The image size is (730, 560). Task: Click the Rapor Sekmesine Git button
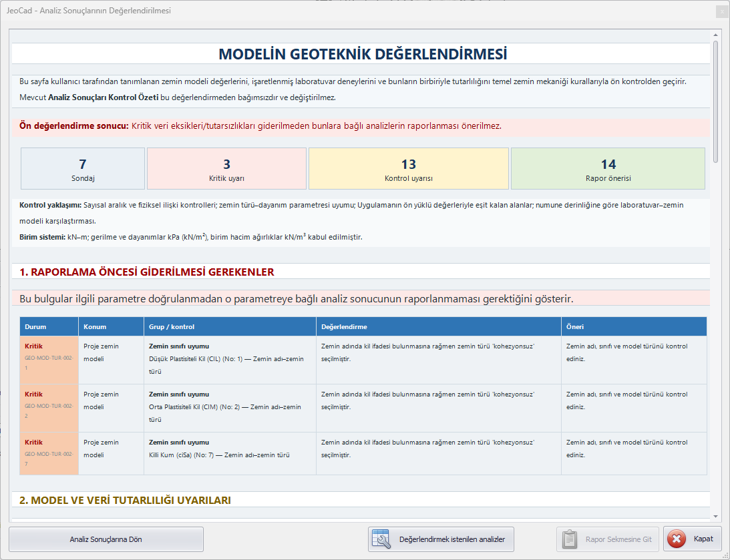608,539
